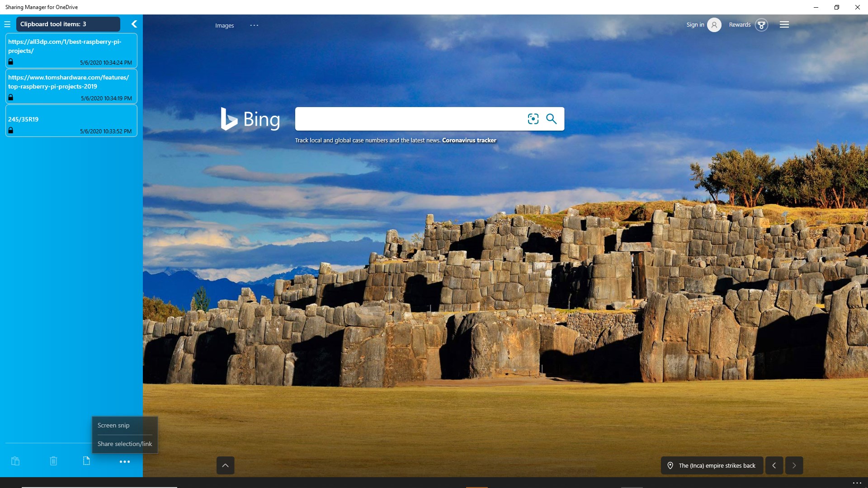
Task: Click inside the Bing search box
Action: (407, 119)
